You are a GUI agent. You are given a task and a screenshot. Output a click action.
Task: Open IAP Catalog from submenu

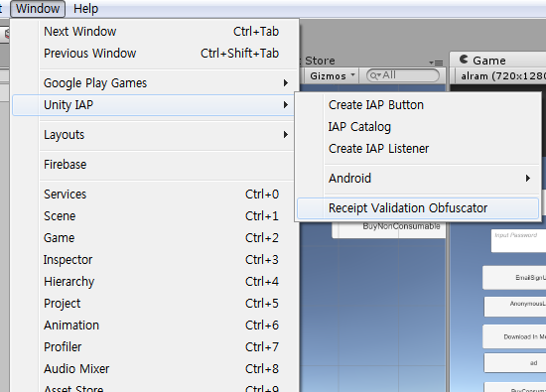click(x=418, y=127)
